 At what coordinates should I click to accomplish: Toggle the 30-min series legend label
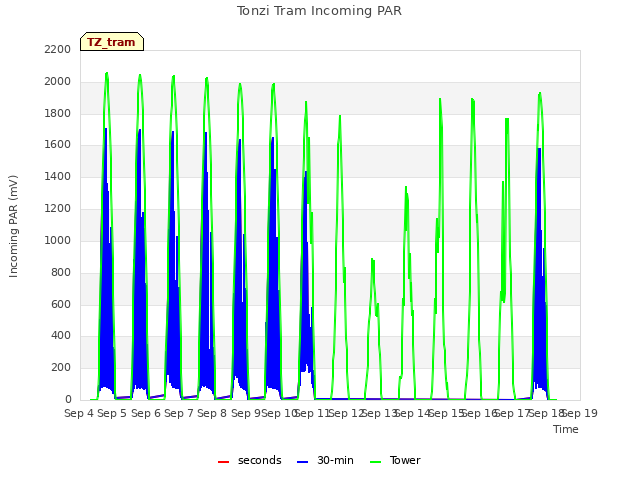[x=335, y=460]
